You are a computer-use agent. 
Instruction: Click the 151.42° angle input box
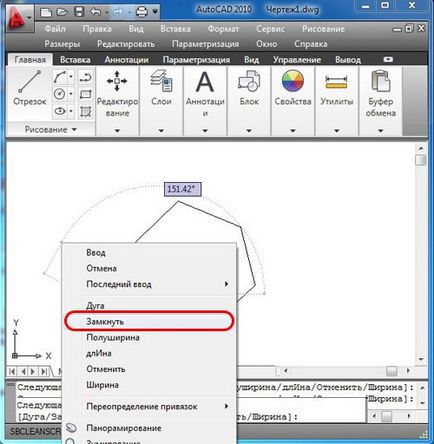[183, 189]
